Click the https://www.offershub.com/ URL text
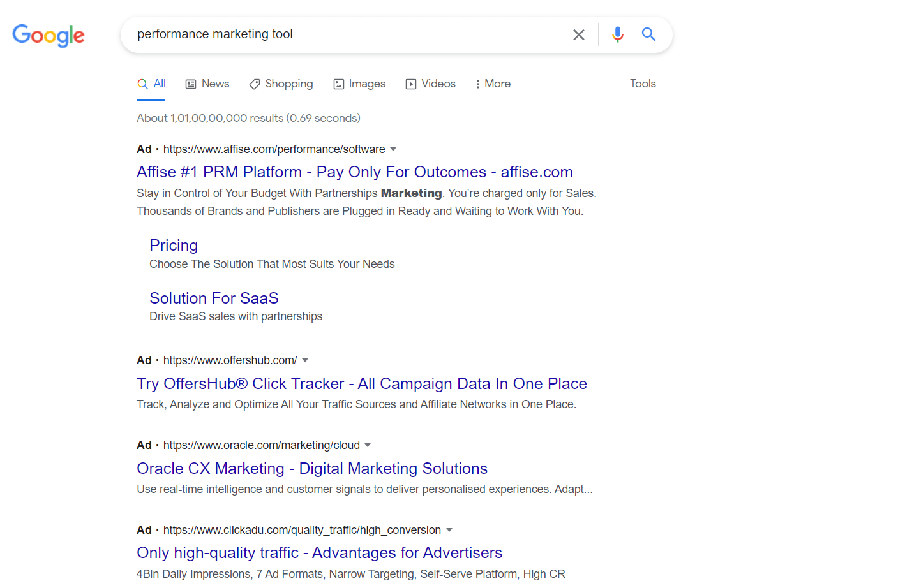 tap(230, 360)
